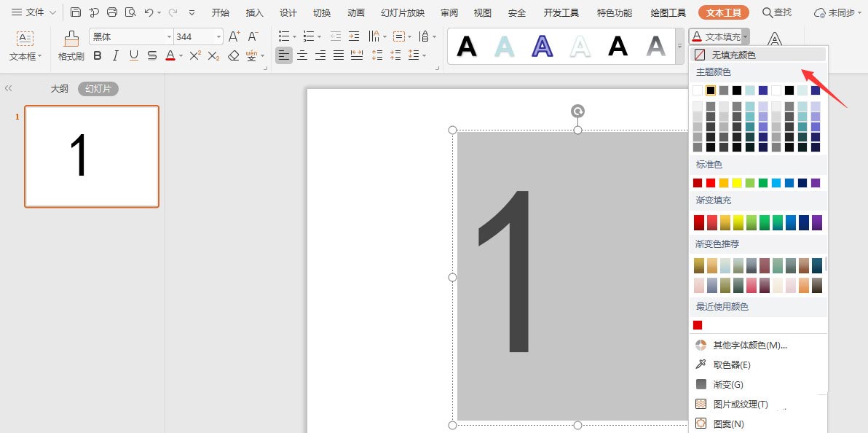Screen dimensions: 868x433
Task: Select slide 1 thumbnail in the panel
Action: coord(92,156)
